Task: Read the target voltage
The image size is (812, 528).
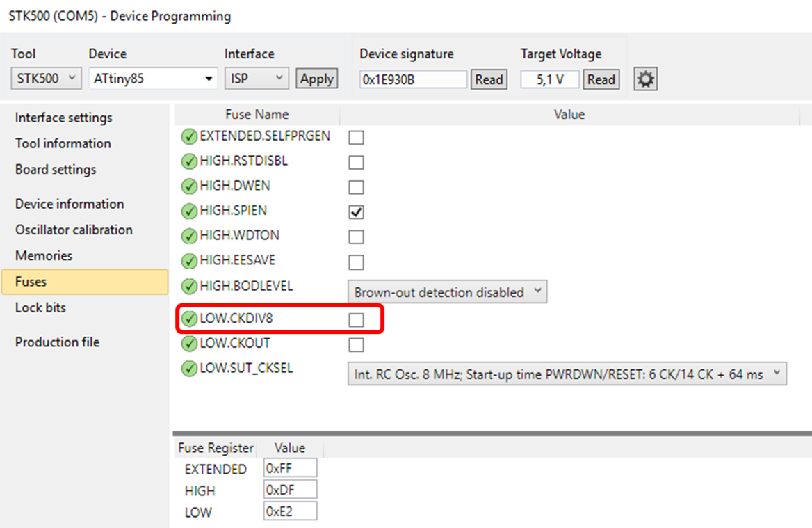Action: (x=601, y=79)
